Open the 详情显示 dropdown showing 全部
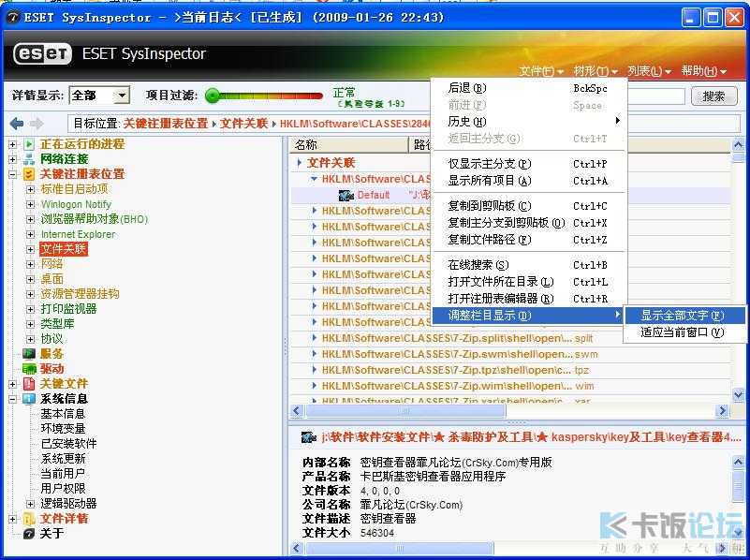The image size is (750, 560). (x=123, y=96)
